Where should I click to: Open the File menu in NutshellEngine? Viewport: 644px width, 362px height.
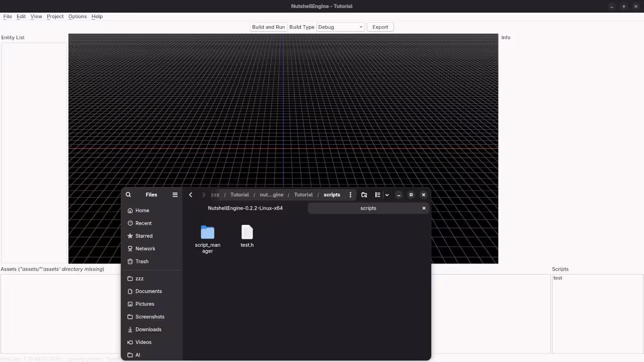click(8, 16)
